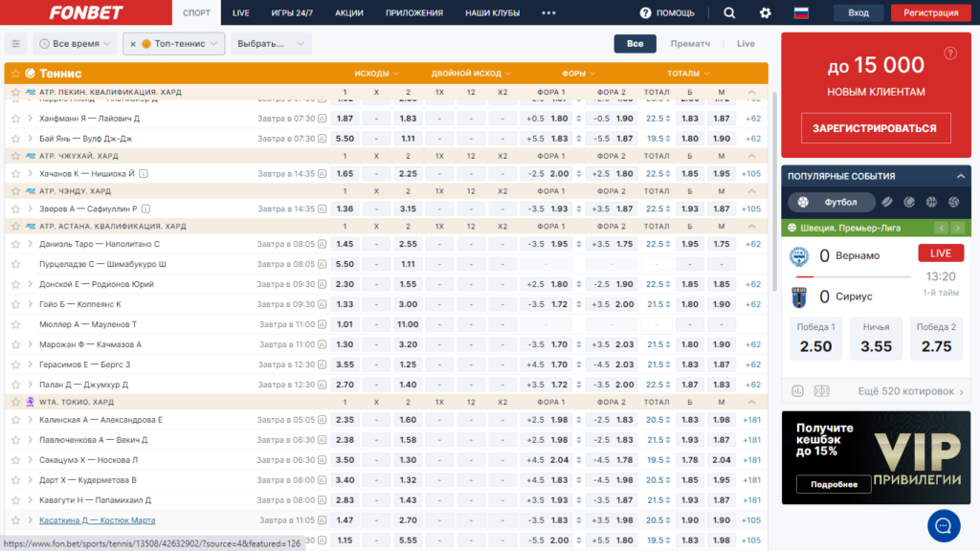The height and width of the screenshot is (551, 980).
Task: Click the Вход login button
Action: pos(858,12)
